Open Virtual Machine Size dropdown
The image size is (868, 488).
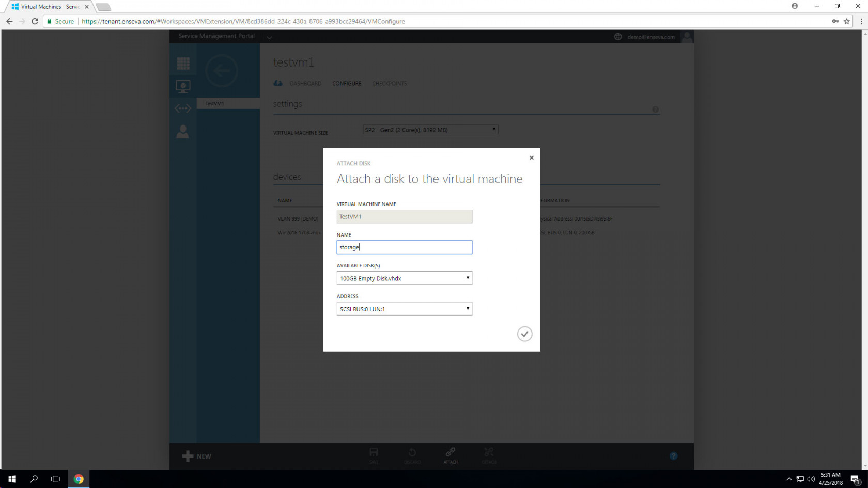pyautogui.click(x=430, y=130)
